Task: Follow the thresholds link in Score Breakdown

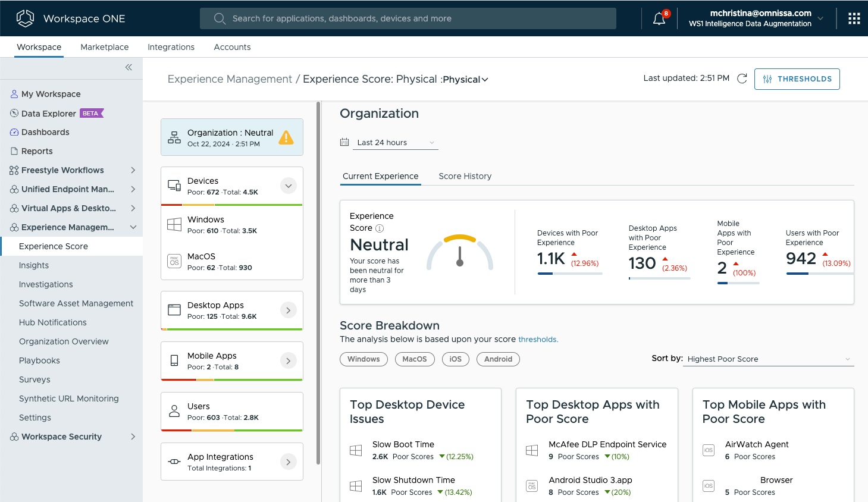Action: coord(537,340)
